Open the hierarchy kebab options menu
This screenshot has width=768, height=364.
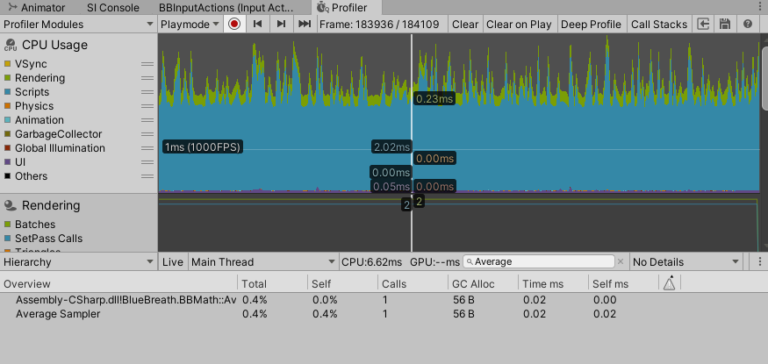point(760,262)
